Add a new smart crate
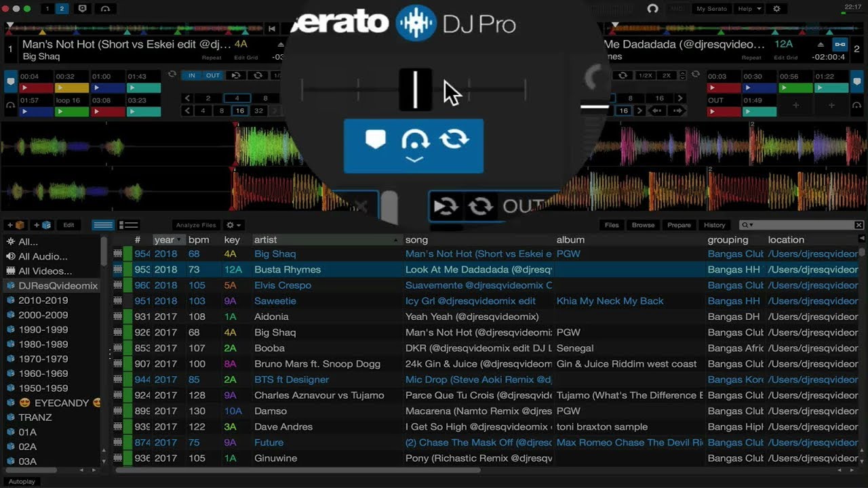 point(43,225)
